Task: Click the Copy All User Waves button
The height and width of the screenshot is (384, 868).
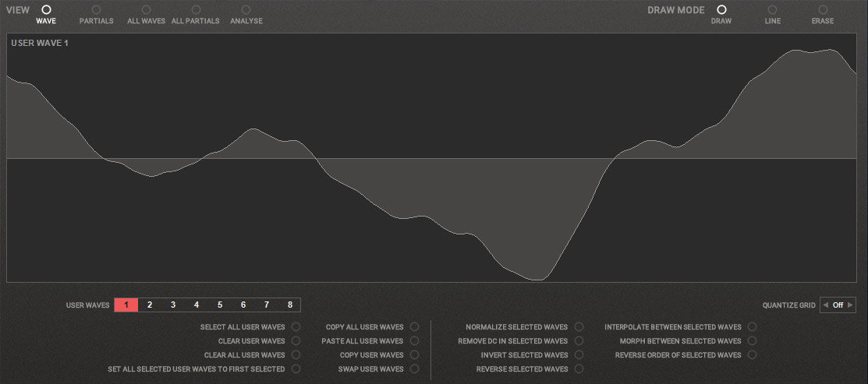Action: [414, 327]
